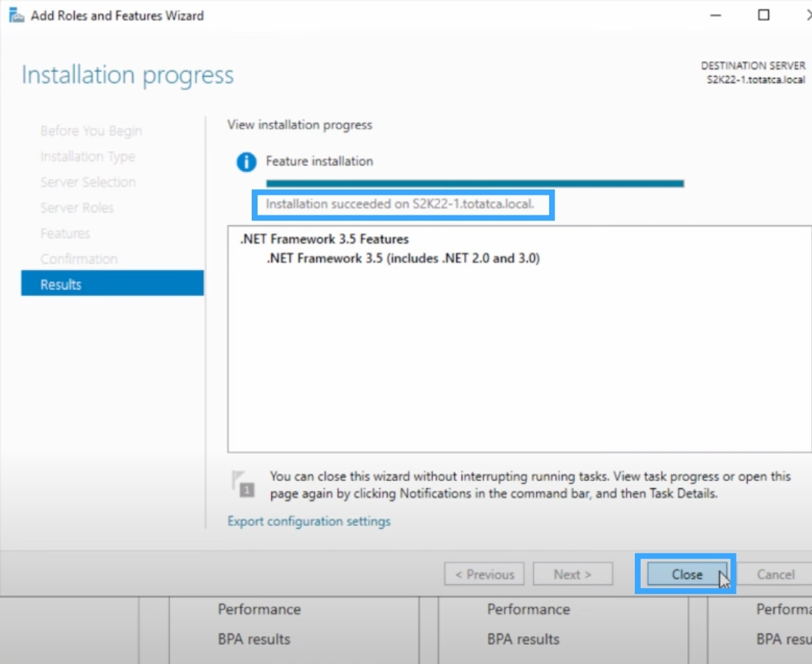Open the Server Roles wizard step

coord(77,208)
